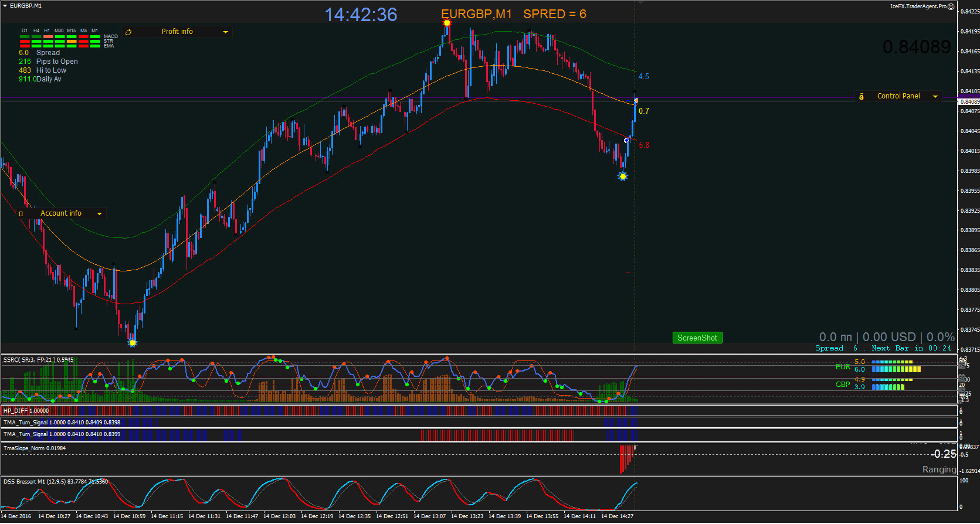Click the Account info panel's square icon
This screenshot has width=980, height=524.
tap(21, 214)
